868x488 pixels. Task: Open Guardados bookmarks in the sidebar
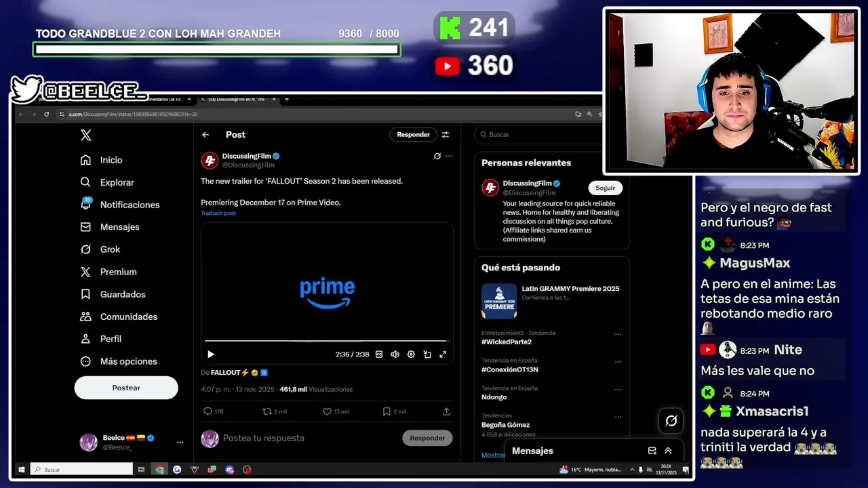pos(113,294)
